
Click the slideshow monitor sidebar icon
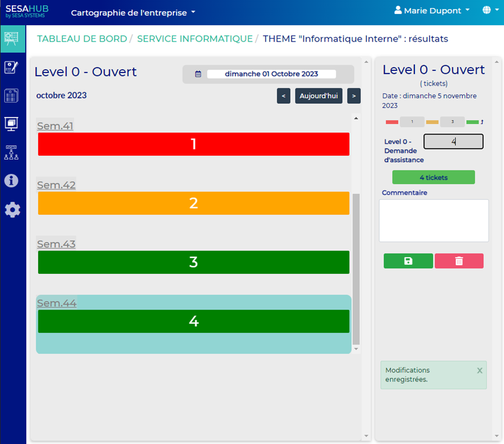[12, 124]
